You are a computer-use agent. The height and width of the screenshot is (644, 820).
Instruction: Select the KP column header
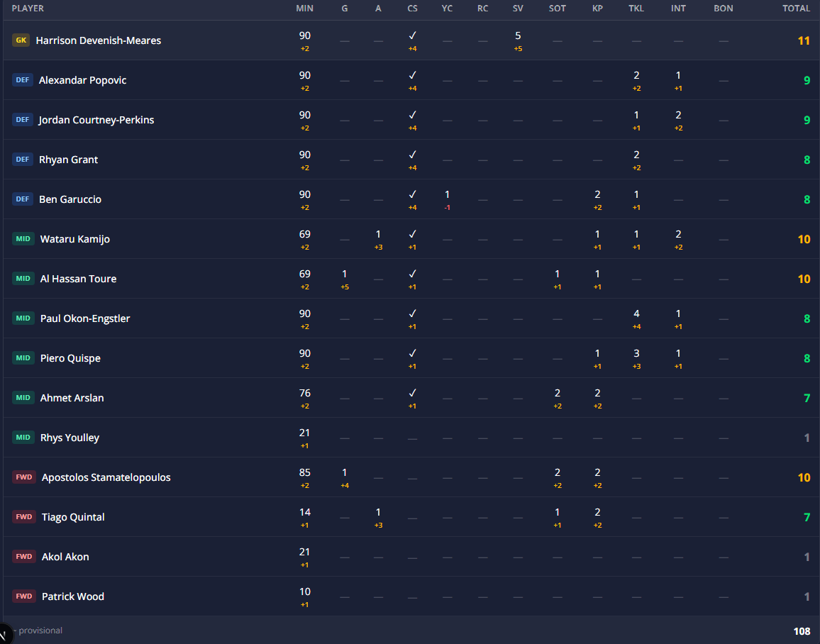(598, 9)
